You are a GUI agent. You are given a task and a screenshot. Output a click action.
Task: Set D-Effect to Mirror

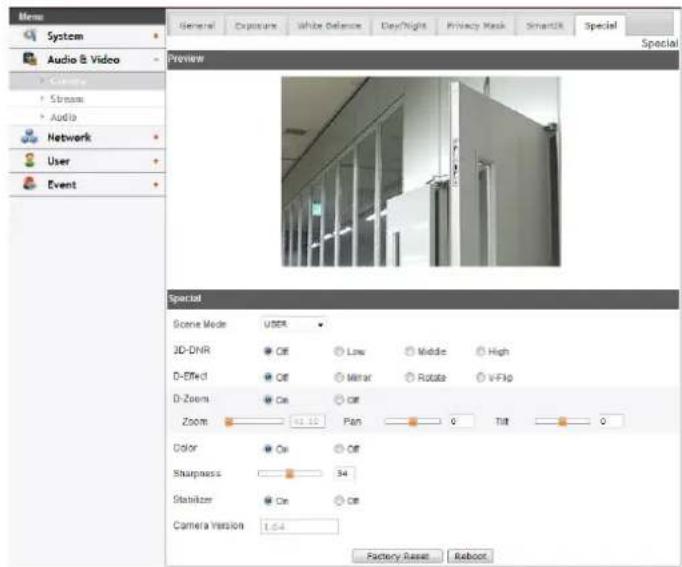pyautogui.click(x=339, y=377)
